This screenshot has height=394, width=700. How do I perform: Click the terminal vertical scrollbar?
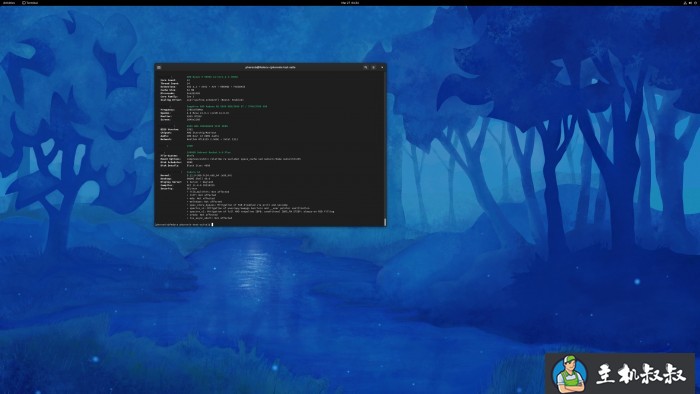coord(385,222)
